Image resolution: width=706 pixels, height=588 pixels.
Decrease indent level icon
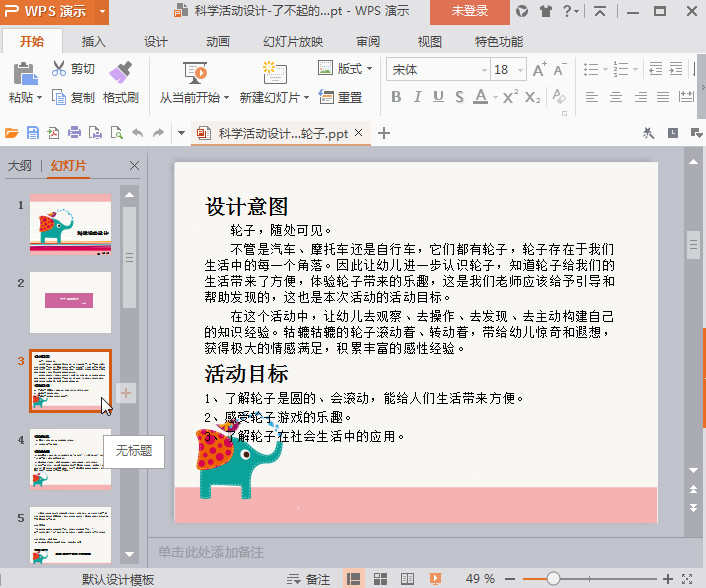click(x=656, y=69)
